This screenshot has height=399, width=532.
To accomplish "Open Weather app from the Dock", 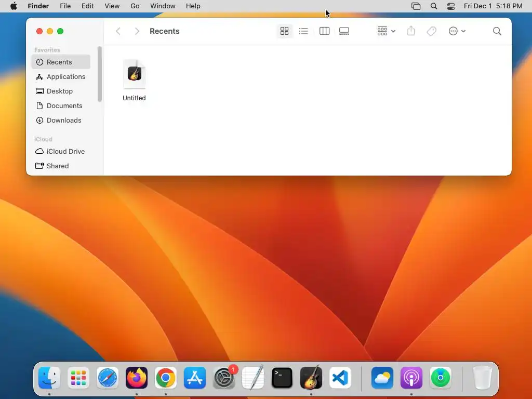I will pos(382,378).
